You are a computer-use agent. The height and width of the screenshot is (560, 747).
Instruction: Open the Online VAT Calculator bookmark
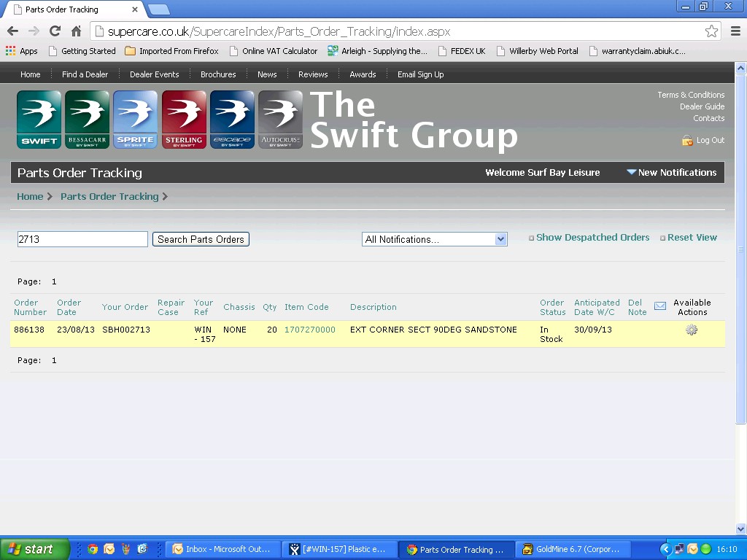(x=274, y=51)
